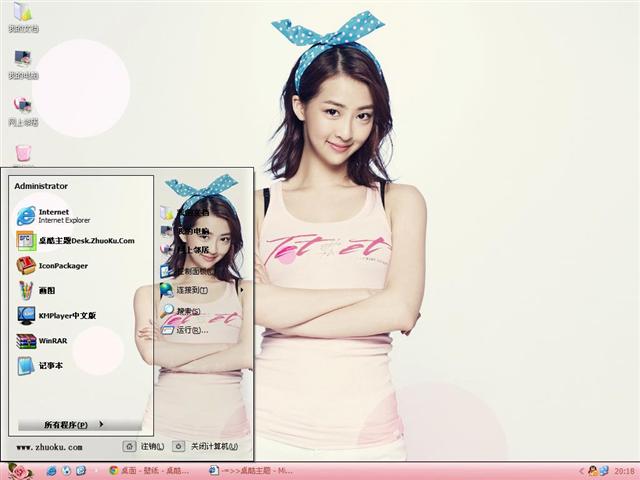Image resolution: width=640 pixels, height=480 pixels.
Task: Expand the 连接到(T) submenu
Action: point(202,290)
